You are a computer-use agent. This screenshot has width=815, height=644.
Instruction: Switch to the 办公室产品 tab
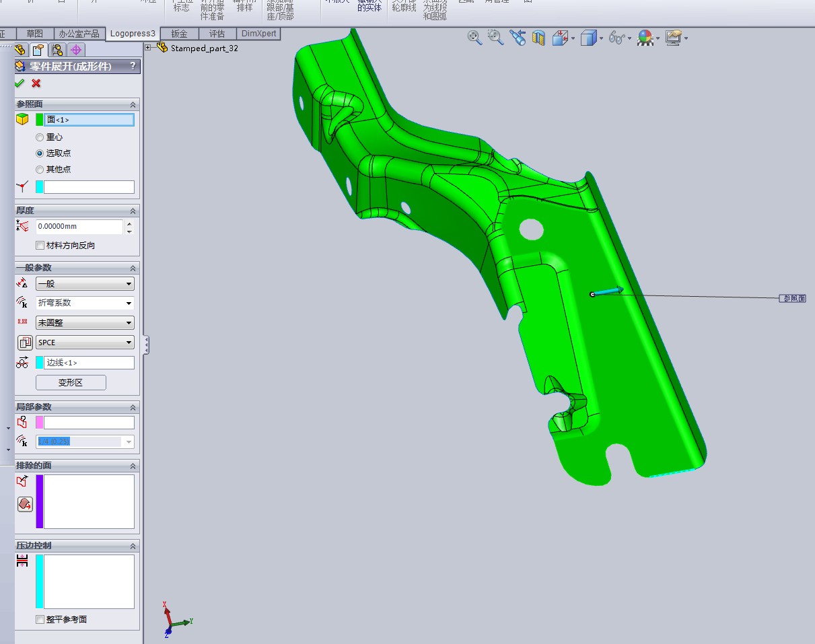79,34
